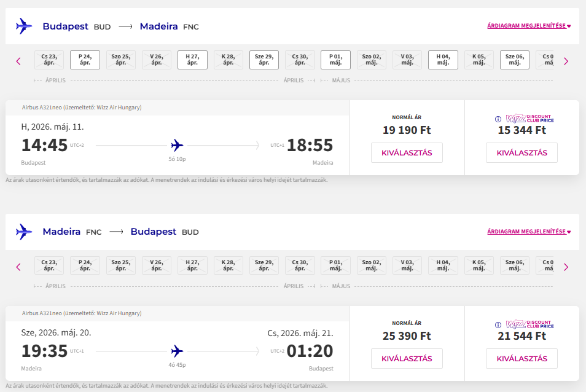Select return Wizz Discount Club price 21 544 Ft
This screenshot has height=392, width=586.
522,359
